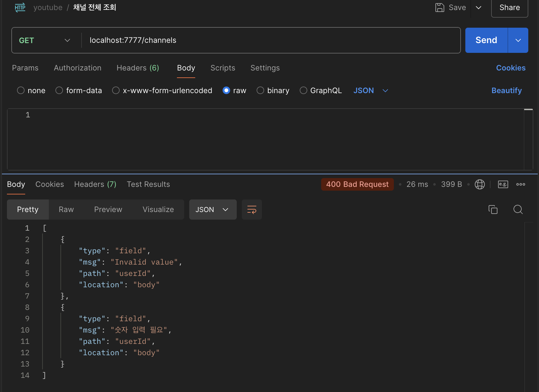This screenshot has height=392, width=539.
Task: Click the "숫자 입력 필요" message text
Action: pyautogui.click(x=139, y=330)
